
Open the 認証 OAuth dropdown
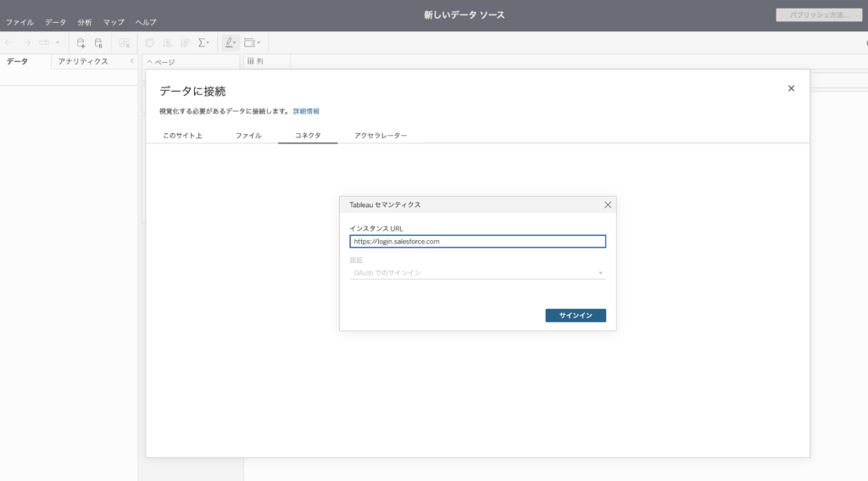[478, 272]
